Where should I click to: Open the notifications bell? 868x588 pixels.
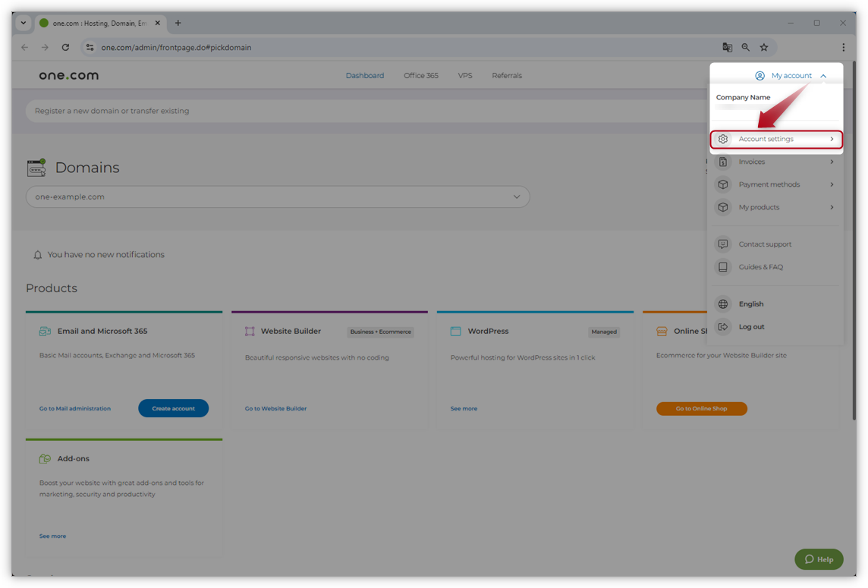[37, 254]
